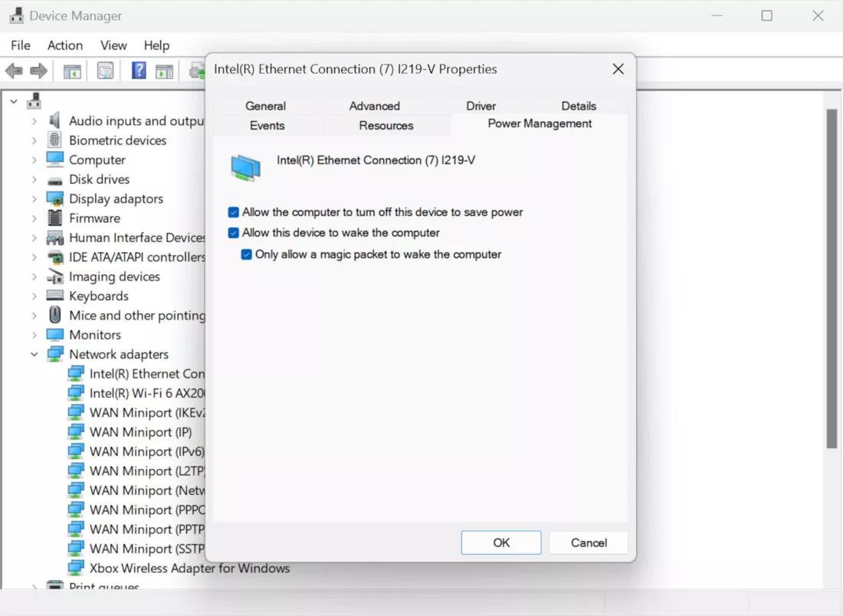Click the Device Manager vertical scrollbar
Screen dimensions: 843x616
click(x=832, y=276)
